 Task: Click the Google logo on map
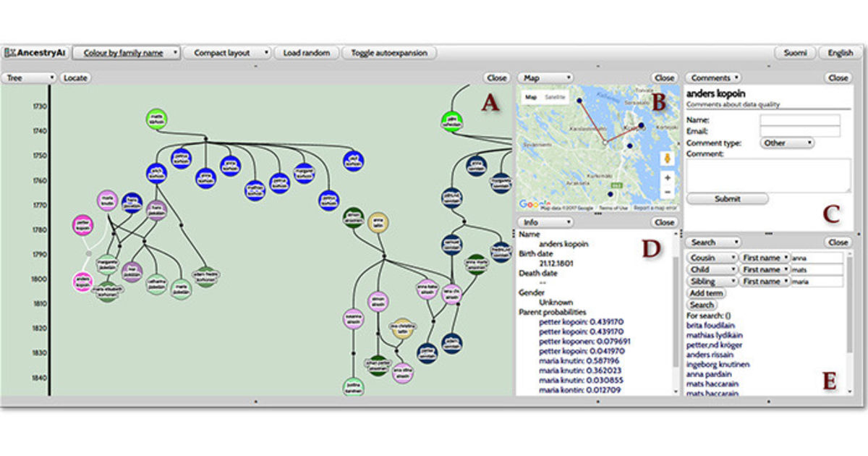point(535,204)
